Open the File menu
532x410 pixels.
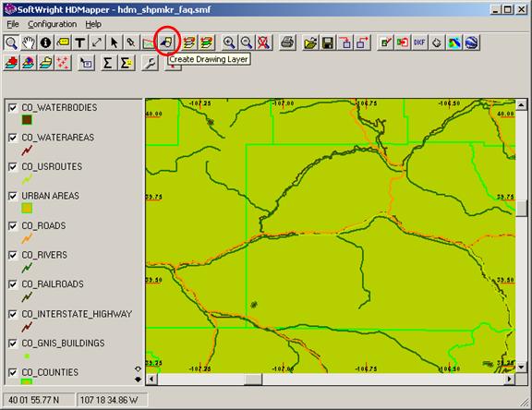[13, 24]
